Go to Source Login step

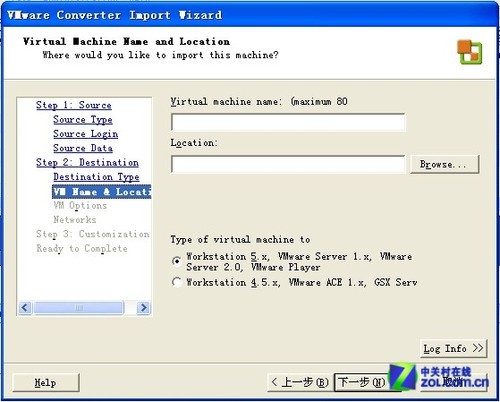click(86, 134)
